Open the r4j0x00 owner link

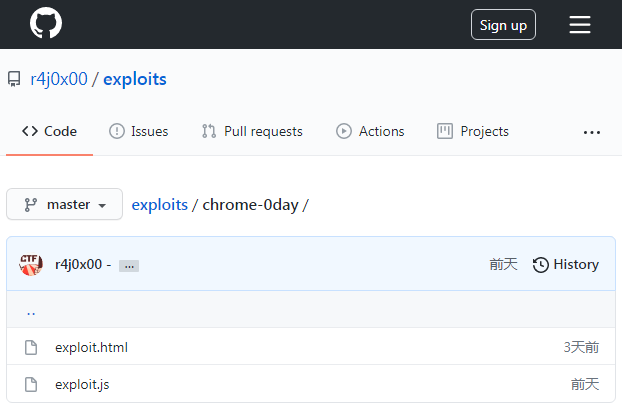(x=58, y=79)
